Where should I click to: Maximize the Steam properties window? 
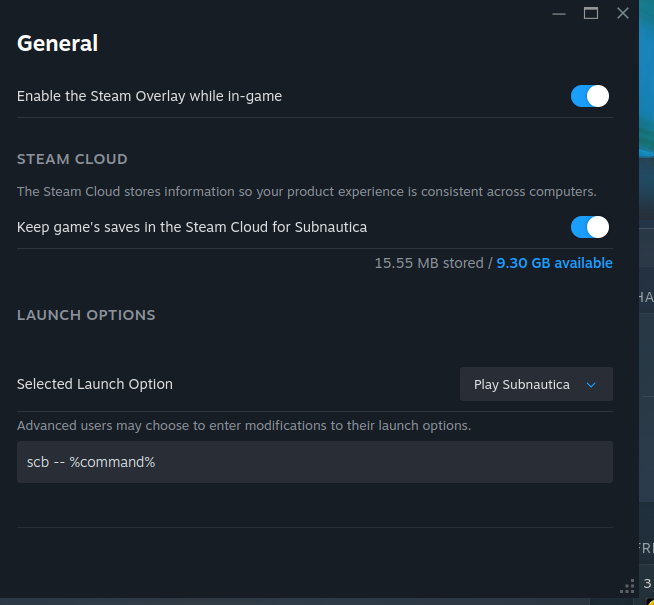591,13
